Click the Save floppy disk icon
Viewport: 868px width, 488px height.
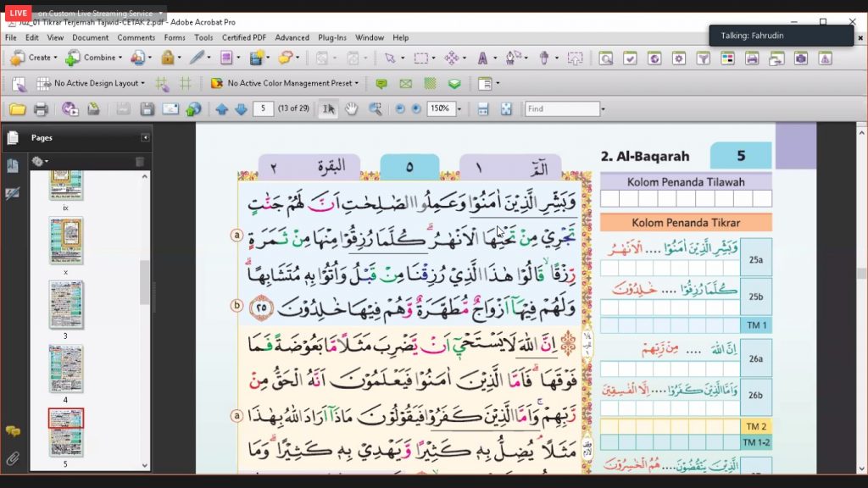(x=147, y=109)
